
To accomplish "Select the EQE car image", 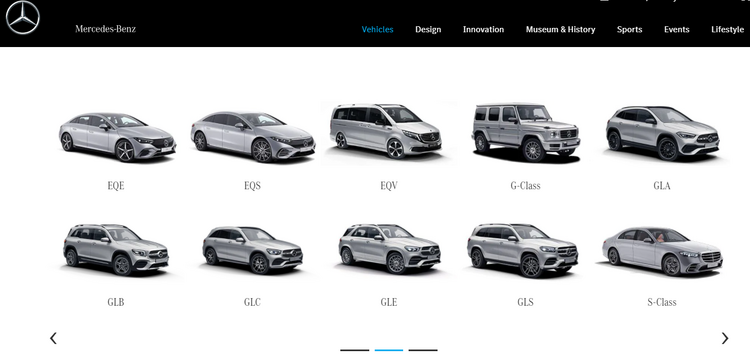I will point(117,137).
